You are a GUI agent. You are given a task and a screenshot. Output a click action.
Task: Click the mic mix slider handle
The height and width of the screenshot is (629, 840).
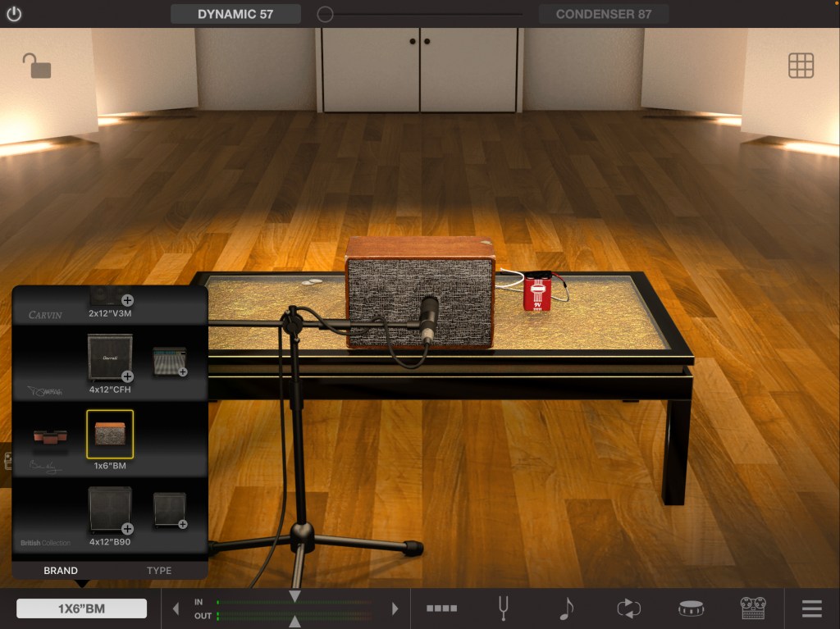[x=326, y=14]
